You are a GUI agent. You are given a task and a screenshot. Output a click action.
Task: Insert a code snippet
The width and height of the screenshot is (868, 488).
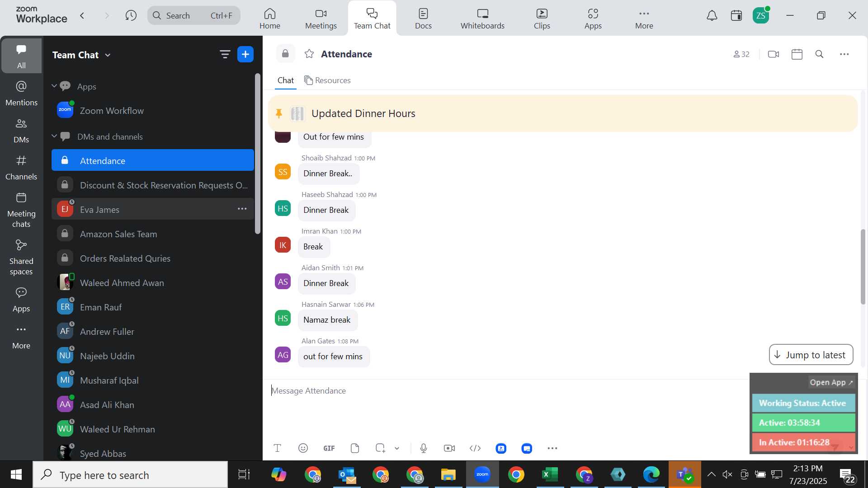point(475,448)
